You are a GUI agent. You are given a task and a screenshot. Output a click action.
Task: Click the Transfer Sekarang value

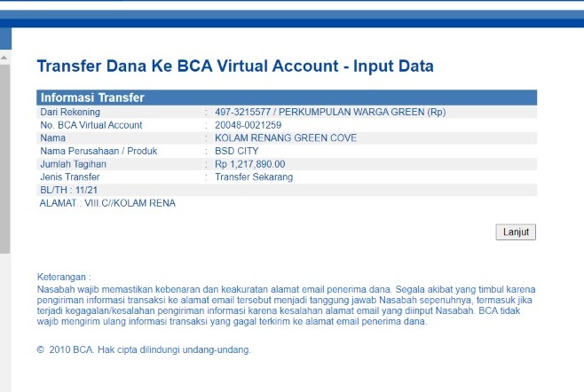[256, 177]
